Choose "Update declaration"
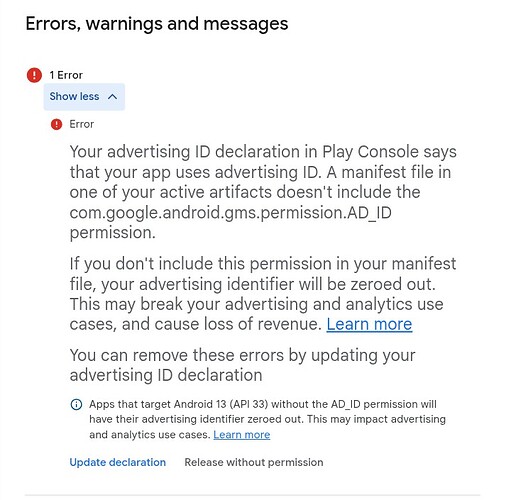510x500 pixels. [118, 462]
